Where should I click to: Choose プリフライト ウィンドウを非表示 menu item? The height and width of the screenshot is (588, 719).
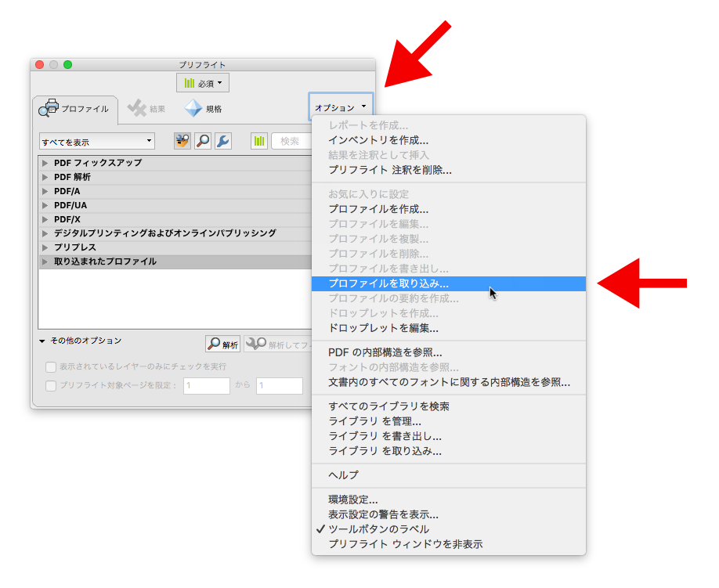449,544
